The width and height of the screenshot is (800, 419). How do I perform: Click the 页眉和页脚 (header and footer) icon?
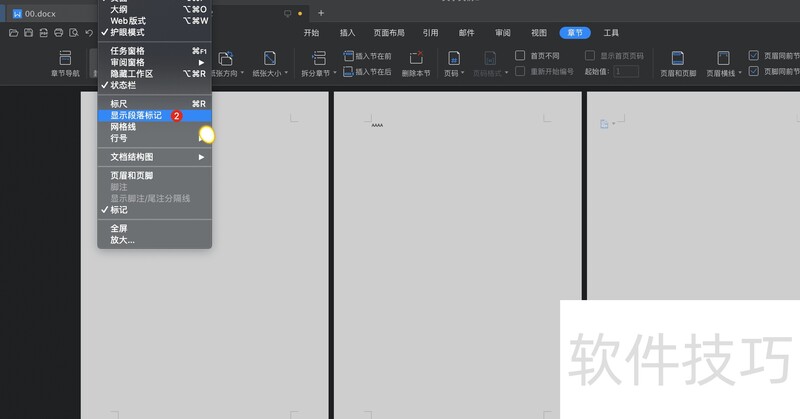point(677,58)
